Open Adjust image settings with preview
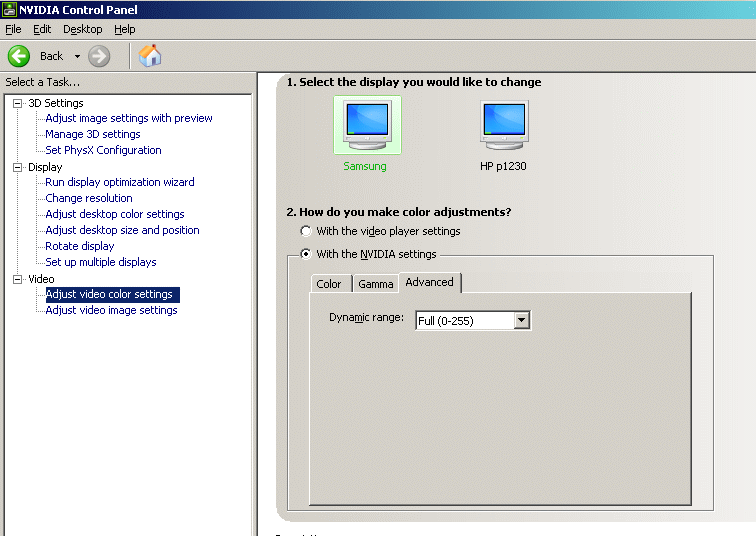The width and height of the screenshot is (756, 536). (129, 118)
